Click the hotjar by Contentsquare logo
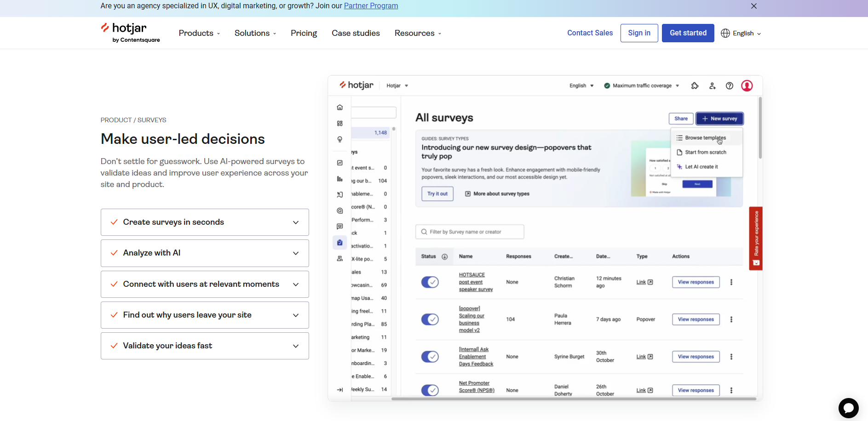The height and width of the screenshot is (421, 868). 130,33
